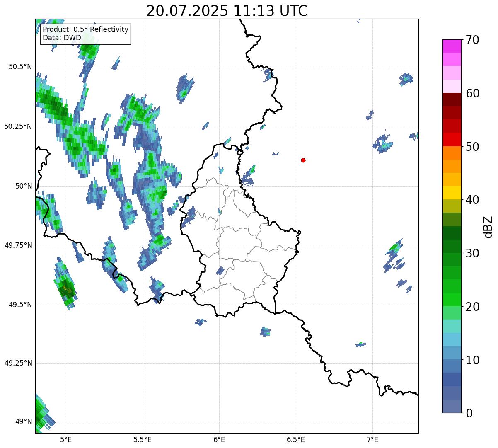Screen dimensions: 498x448
Task: Click the 30 colorbar tick label
Action: [x=472, y=253]
